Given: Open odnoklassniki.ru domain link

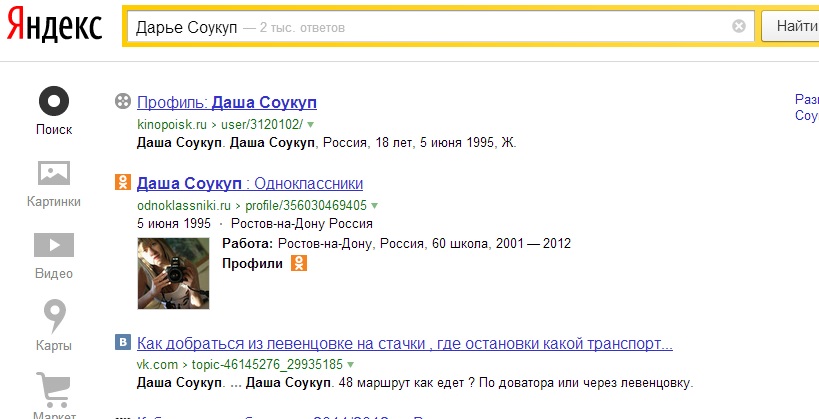Looking at the screenshot, I should 184,205.
